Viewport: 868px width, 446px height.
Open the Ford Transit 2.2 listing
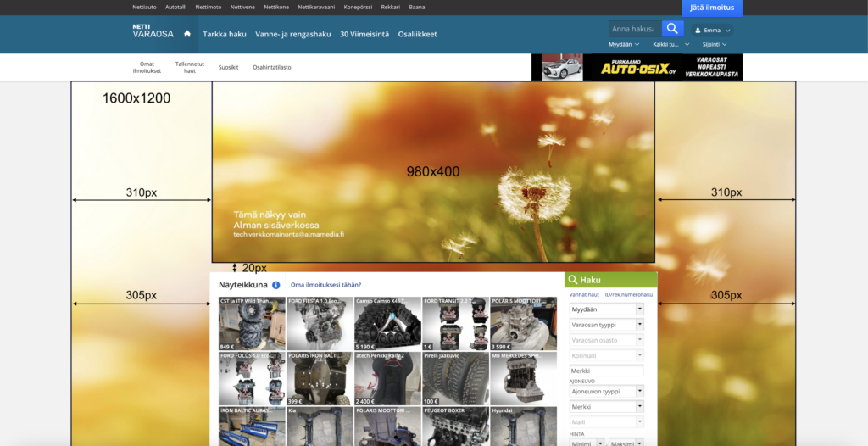[455, 324]
